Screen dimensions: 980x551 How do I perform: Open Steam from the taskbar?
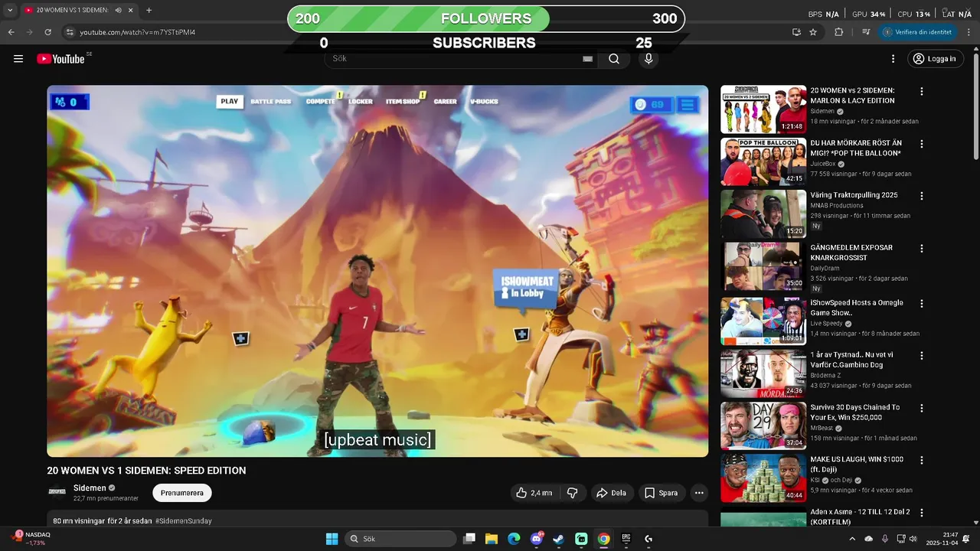click(559, 539)
